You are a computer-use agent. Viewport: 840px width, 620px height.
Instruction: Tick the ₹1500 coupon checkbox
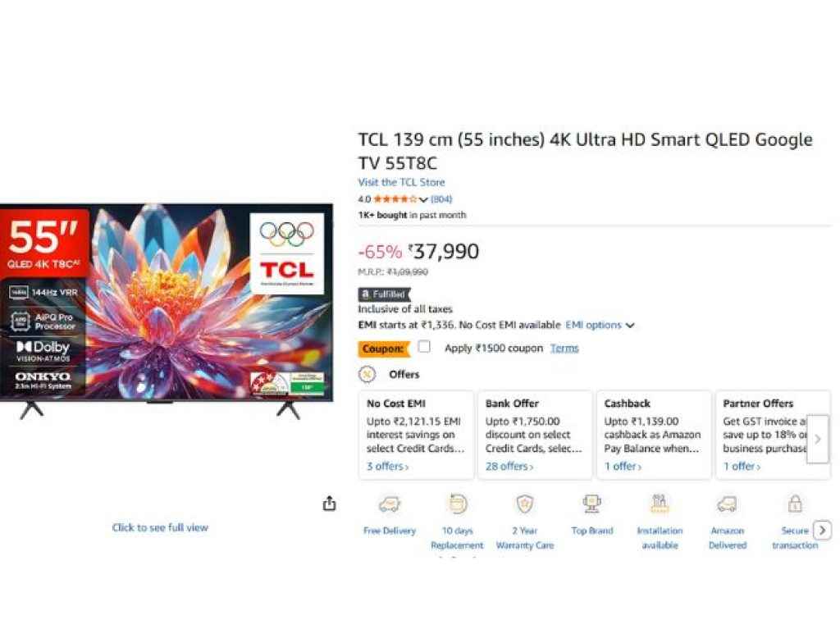[424, 347]
